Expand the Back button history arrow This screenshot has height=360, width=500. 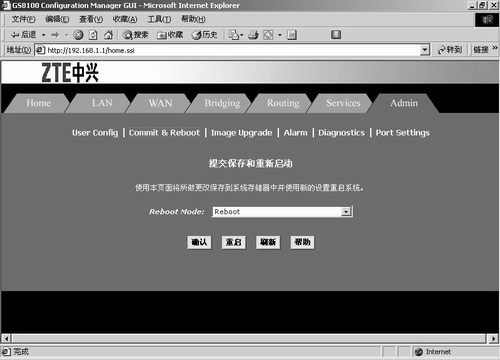tap(43, 35)
